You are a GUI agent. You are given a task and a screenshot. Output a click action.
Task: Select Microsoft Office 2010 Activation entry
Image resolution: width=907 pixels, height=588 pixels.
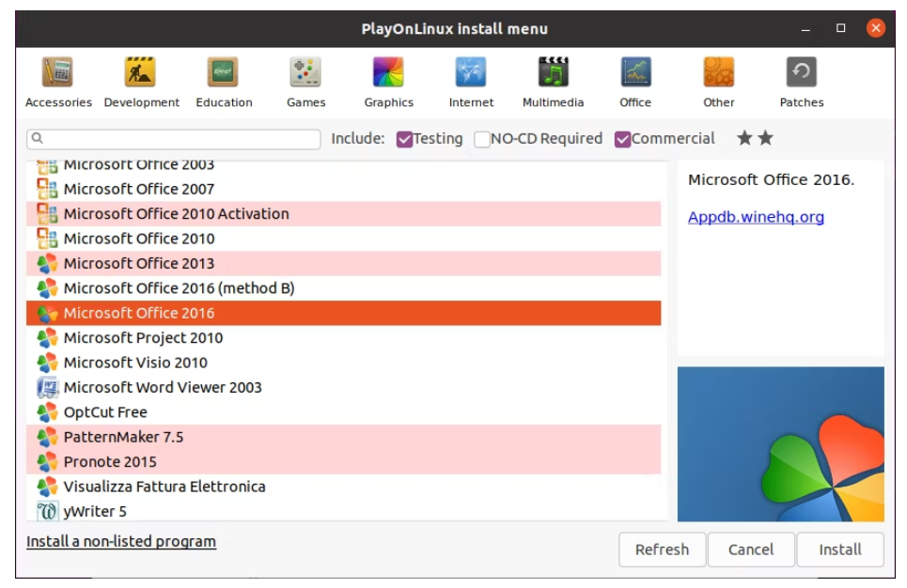click(344, 214)
